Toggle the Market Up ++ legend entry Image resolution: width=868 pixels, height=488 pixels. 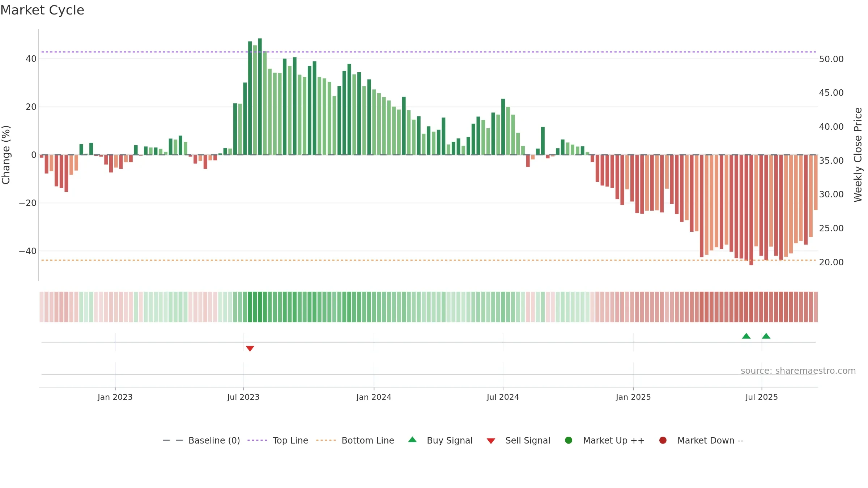coord(604,440)
